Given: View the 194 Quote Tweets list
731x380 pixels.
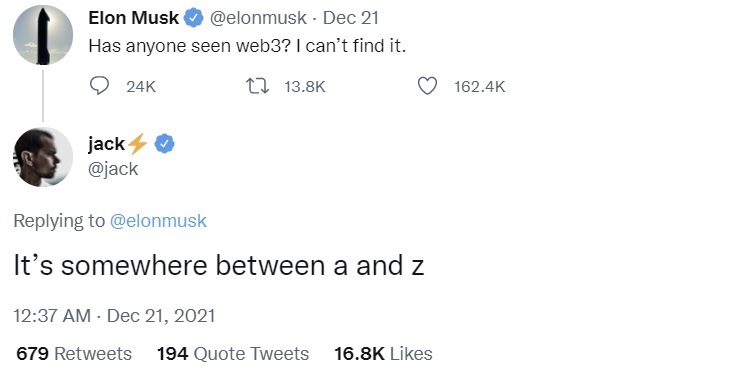Looking at the screenshot, I should pyautogui.click(x=233, y=353).
